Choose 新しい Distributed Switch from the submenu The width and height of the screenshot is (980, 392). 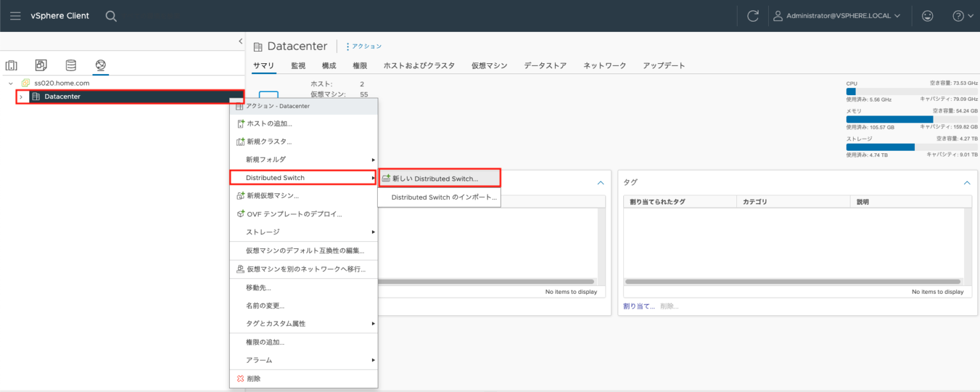(x=439, y=177)
